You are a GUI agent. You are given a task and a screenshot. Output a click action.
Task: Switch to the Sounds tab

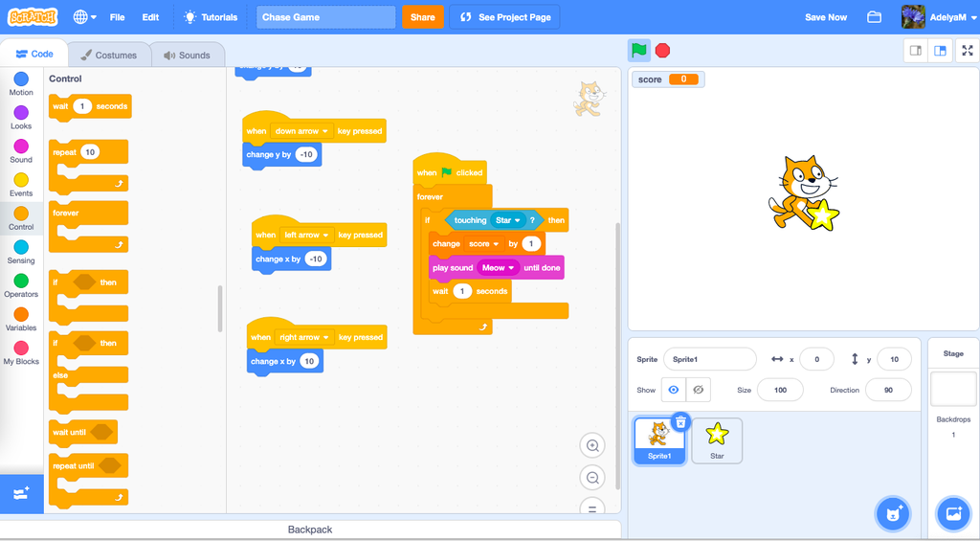click(x=187, y=55)
